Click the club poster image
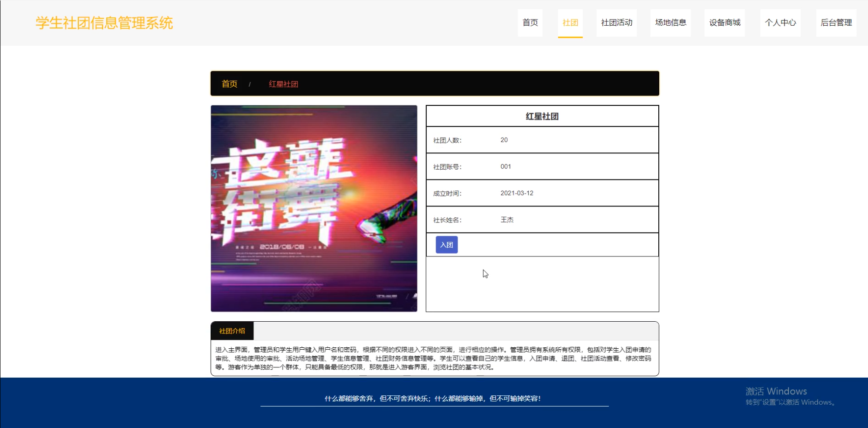This screenshot has height=428, width=868. tap(314, 208)
